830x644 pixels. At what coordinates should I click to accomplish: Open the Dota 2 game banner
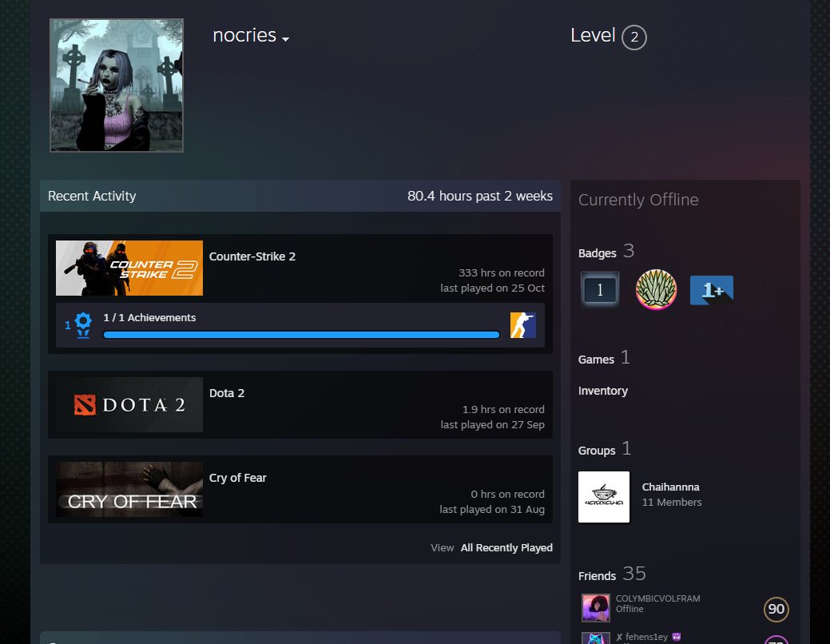pyautogui.click(x=129, y=404)
